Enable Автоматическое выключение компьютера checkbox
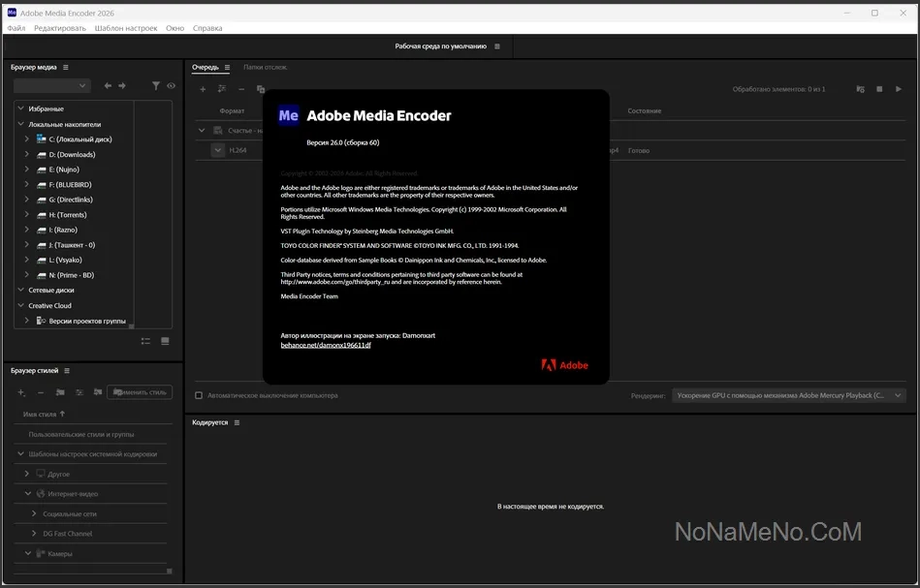 [199, 395]
